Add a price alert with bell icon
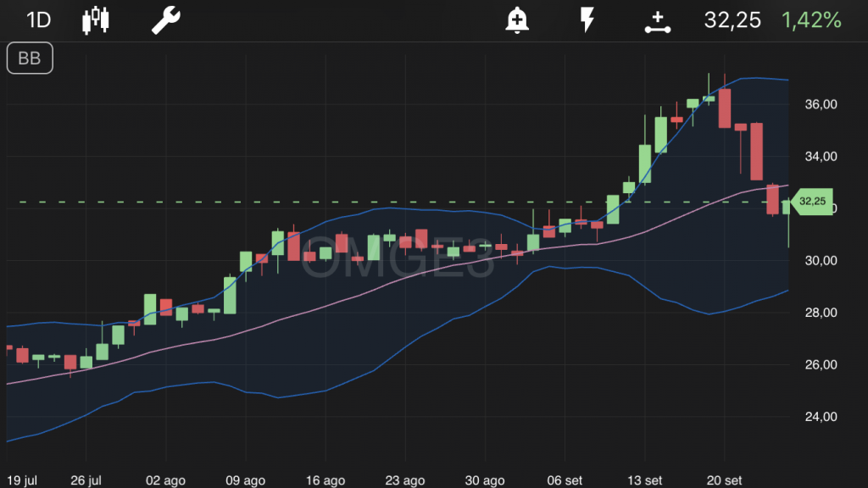 click(x=517, y=20)
